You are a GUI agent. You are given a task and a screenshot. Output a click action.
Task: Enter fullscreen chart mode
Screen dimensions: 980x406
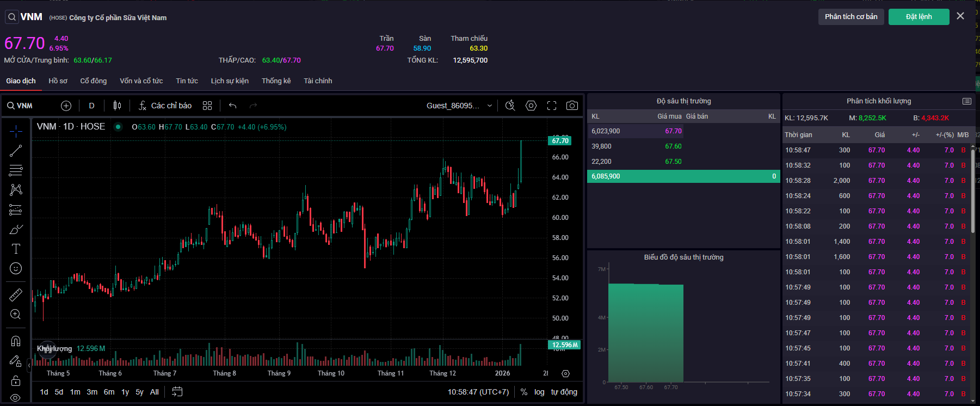[x=552, y=106]
